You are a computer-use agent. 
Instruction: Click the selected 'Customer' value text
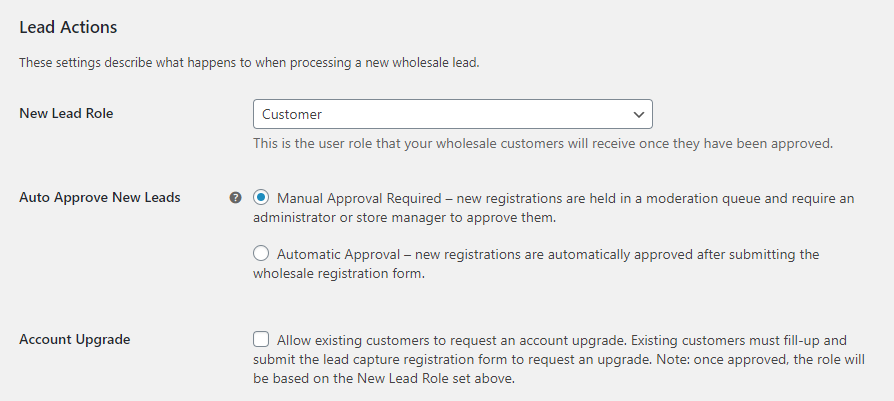(292, 114)
